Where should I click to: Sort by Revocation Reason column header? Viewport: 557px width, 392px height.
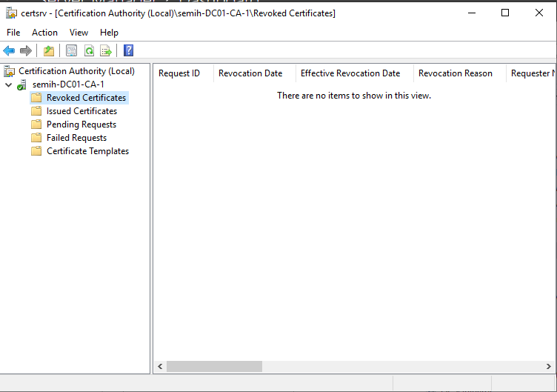click(x=455, y=73)
